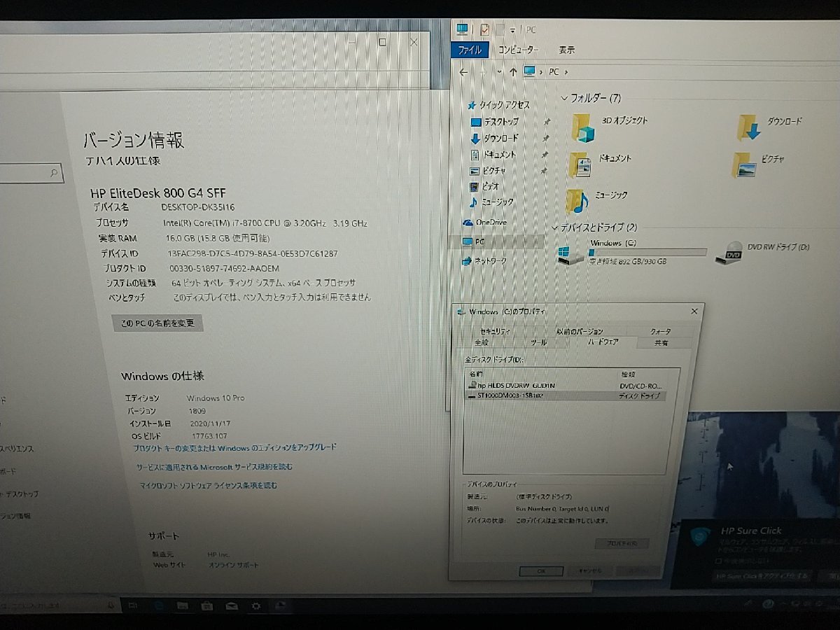
Task: Collapse the フォルダー (7) group
Action: click(x=565, y=97)
